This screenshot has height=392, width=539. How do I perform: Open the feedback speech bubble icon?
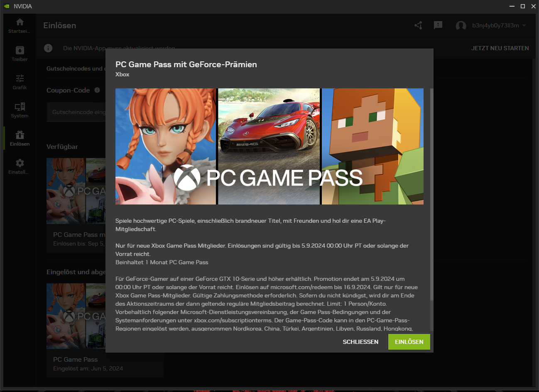tap(438, 25)
